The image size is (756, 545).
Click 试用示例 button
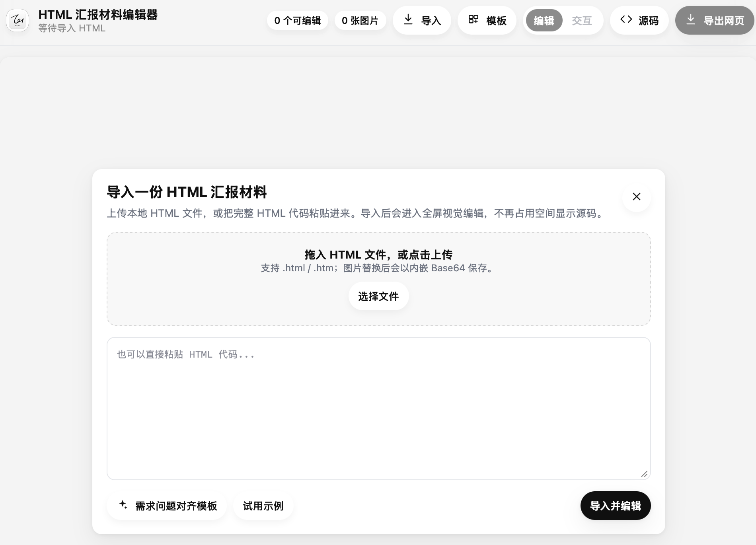pyautogui.click(x=263, y=506)
